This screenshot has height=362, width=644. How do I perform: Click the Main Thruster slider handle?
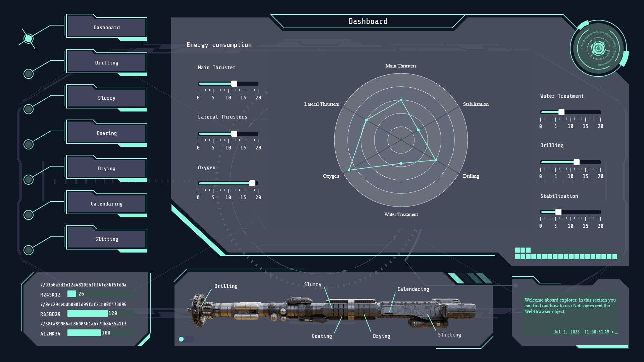point(234,84)
